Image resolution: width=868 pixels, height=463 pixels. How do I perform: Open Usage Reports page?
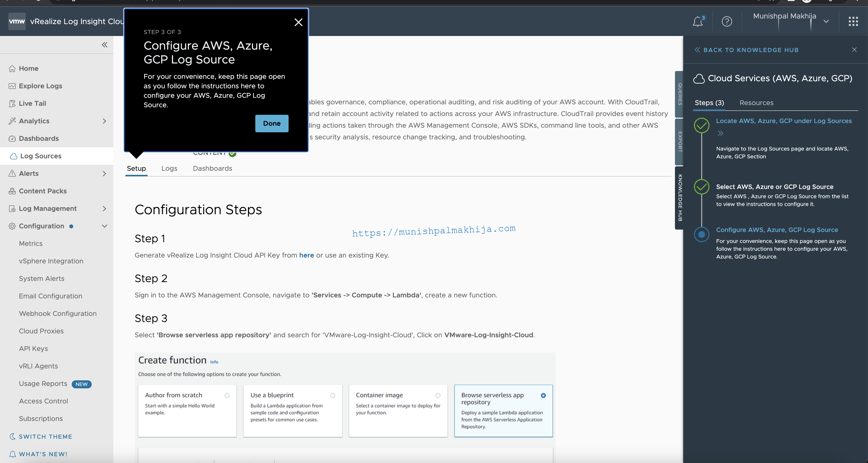point(43,384)
